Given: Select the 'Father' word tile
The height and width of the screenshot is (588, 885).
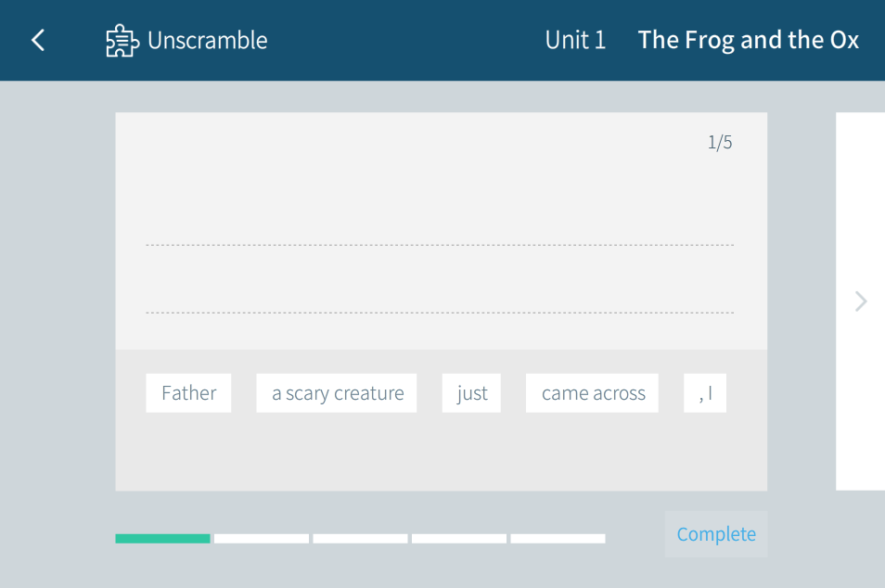Looking at the screenshot, I should pyautogui.click(x=188, y=393).
